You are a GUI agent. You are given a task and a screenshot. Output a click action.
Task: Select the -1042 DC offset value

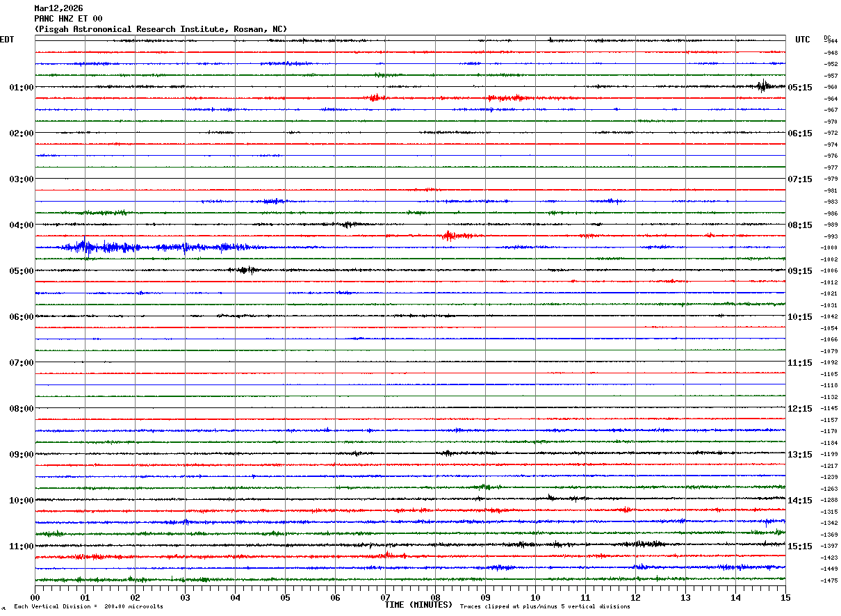pos(831,317)
